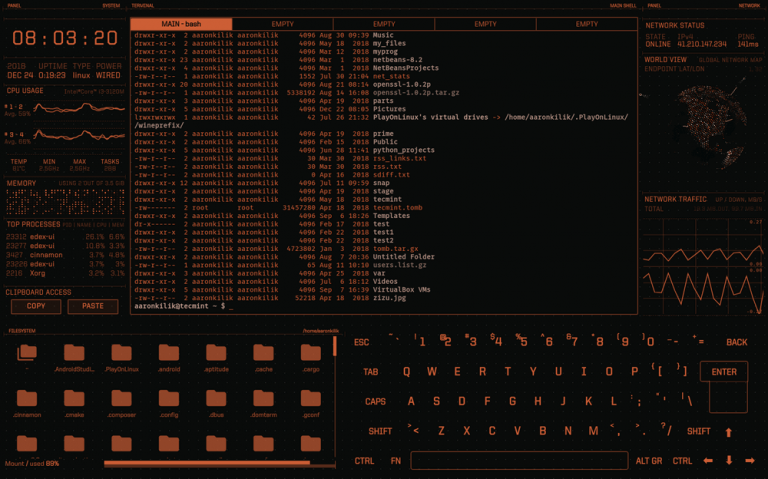Image resolution: width=768 pixels, height=479 pixels.
Task: Click the PASTE clipboard button
Action: pos(93,306)
